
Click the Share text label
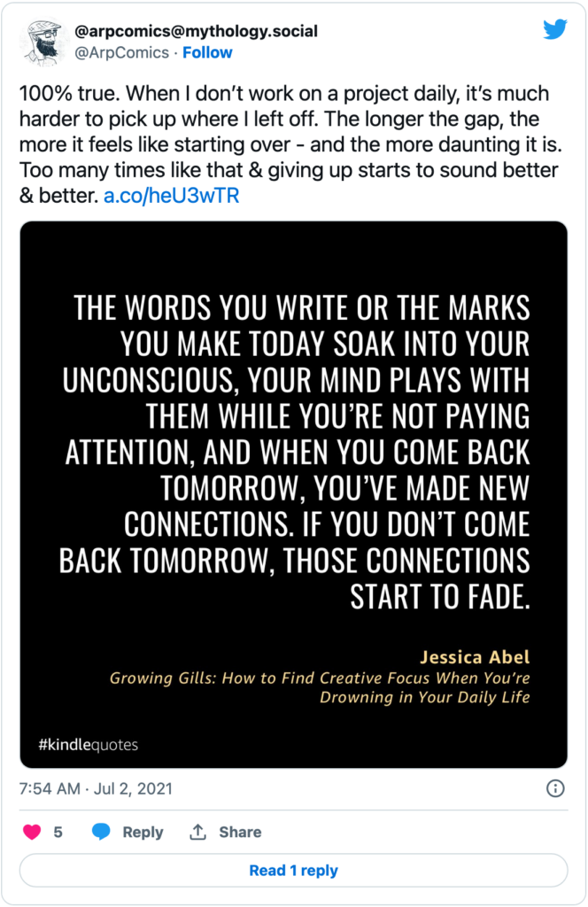pyautogui.click(x=240, y=832)
